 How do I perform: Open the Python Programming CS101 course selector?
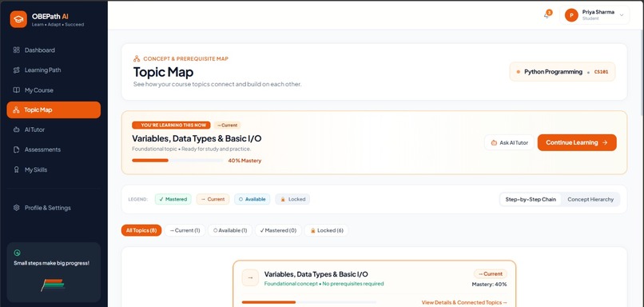(x=563, y=72)
